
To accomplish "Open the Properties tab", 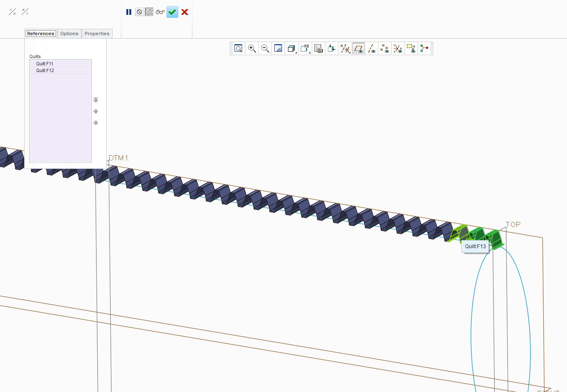I will click(x=97, y=34).
